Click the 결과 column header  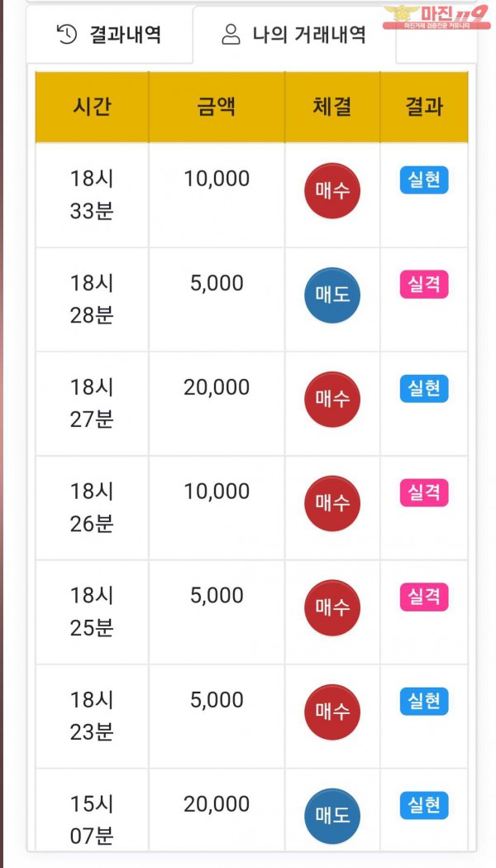tap(424, 107)
